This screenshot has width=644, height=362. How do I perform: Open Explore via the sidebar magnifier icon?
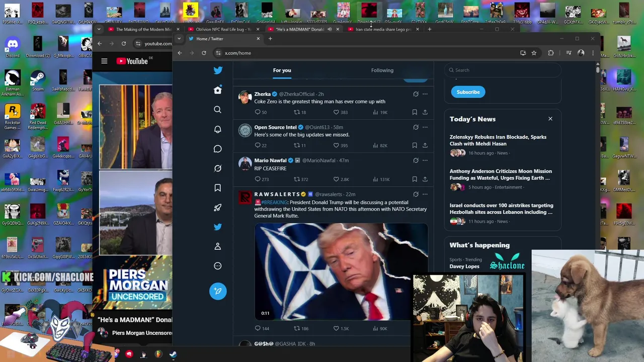(x=218, y=110)
